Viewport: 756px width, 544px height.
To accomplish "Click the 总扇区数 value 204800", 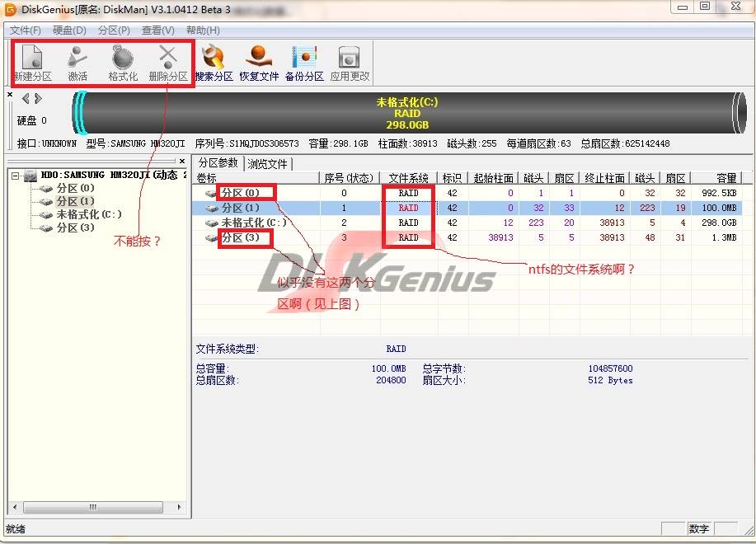I will pos(391,380).
